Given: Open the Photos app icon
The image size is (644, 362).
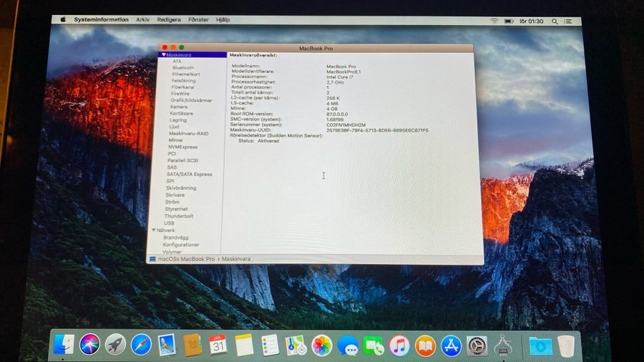Looking at the screenshot, I should (x=321, y=345).
